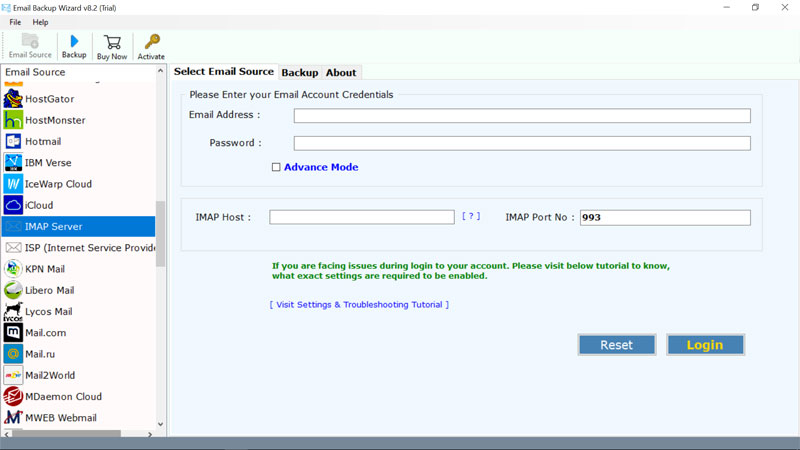The image size is (800, 450).
Task: Click the Login button
Action: click(x=705, y=345)
